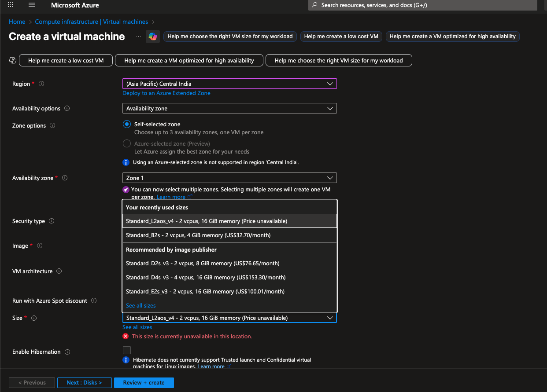This screenshot has height=392, width=547.
Task: Focus the Search resources, services, and docs box
Action: click(423, 5)
